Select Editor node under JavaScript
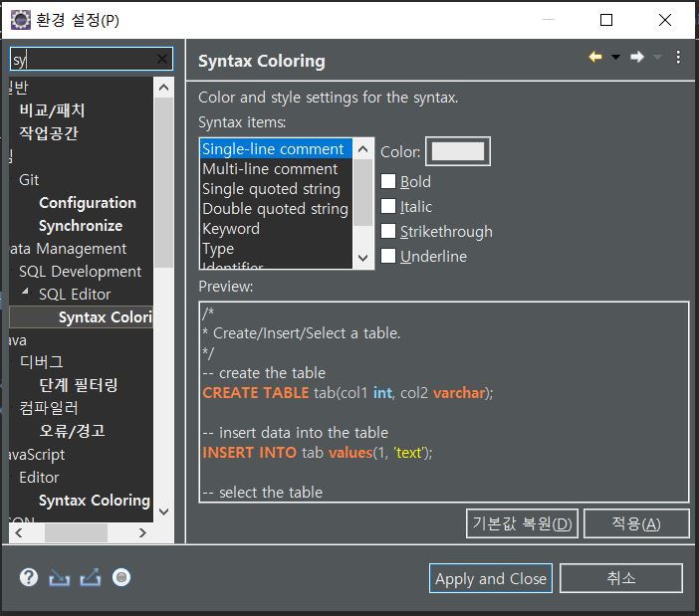Image resolution: width=699 pixels, height=616 pixels. (39, 478)
